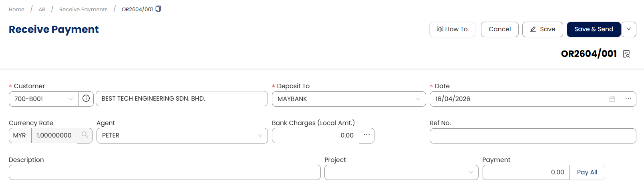Click into the Ref No. input field
This screenshot has width=644, height=192.
(x=533, y=136)
